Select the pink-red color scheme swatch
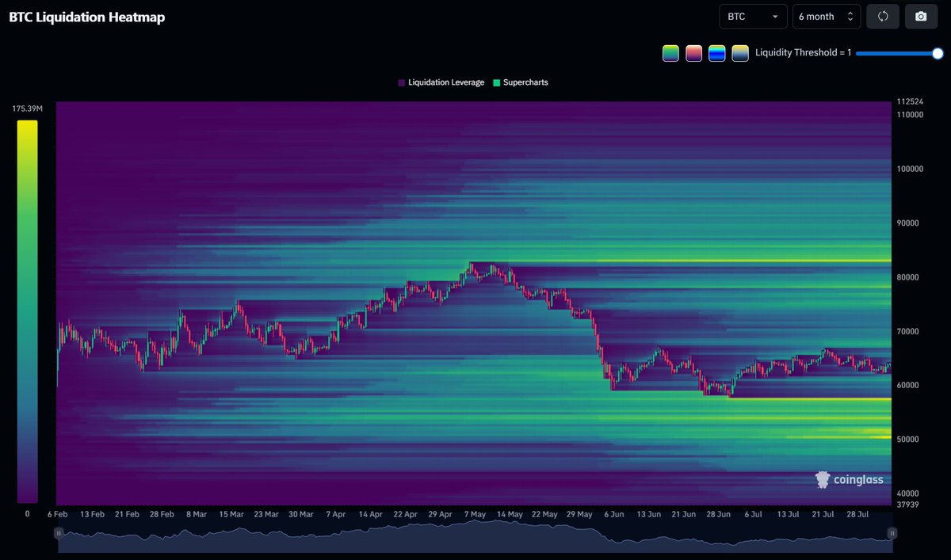This screenshot has height=560, width=951. 693,53
